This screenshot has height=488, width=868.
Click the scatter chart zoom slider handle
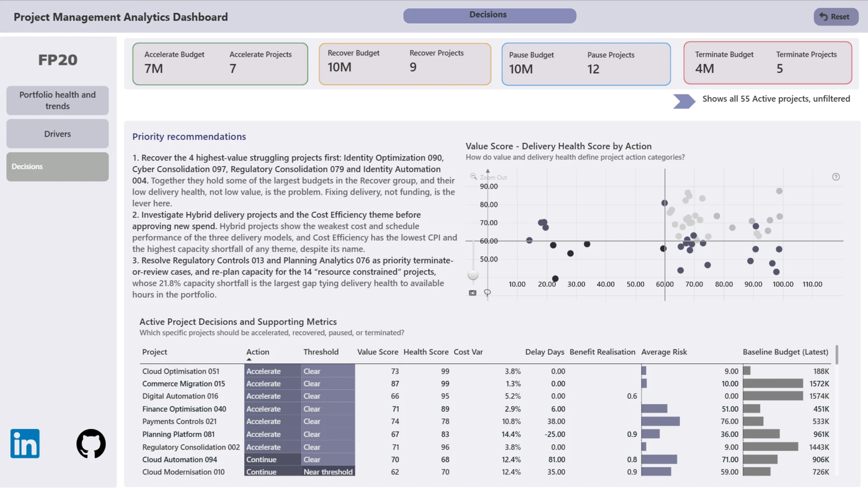[x=473, y=274]
